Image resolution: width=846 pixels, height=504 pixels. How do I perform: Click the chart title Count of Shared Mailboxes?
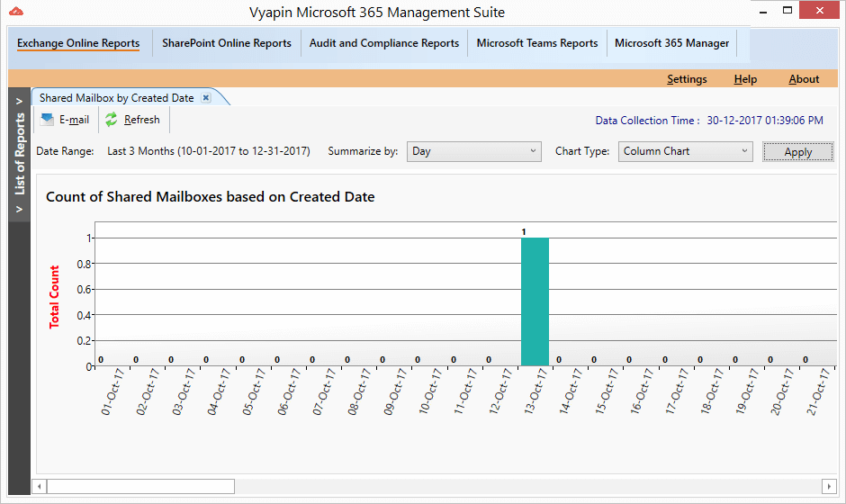(x=210, y=196)
